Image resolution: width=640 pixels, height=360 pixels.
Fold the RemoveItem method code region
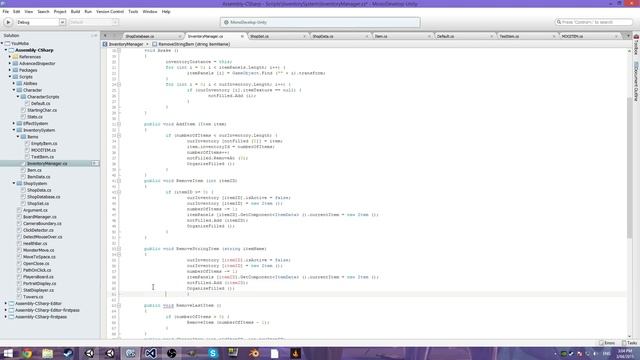(x=119, y=180)
